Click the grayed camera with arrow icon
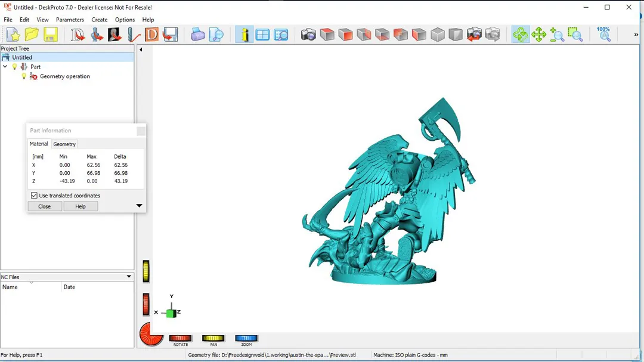 [493, 35]
